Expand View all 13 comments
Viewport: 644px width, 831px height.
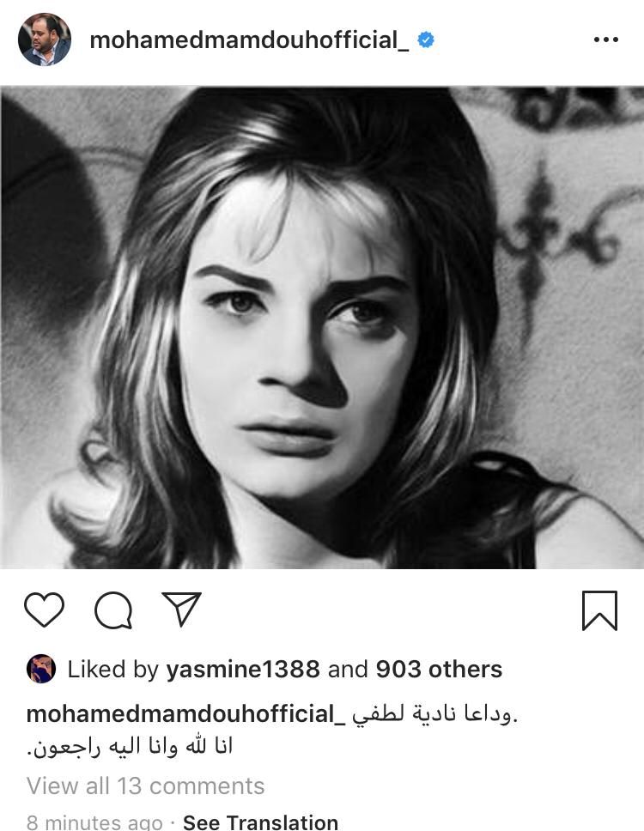145,786
